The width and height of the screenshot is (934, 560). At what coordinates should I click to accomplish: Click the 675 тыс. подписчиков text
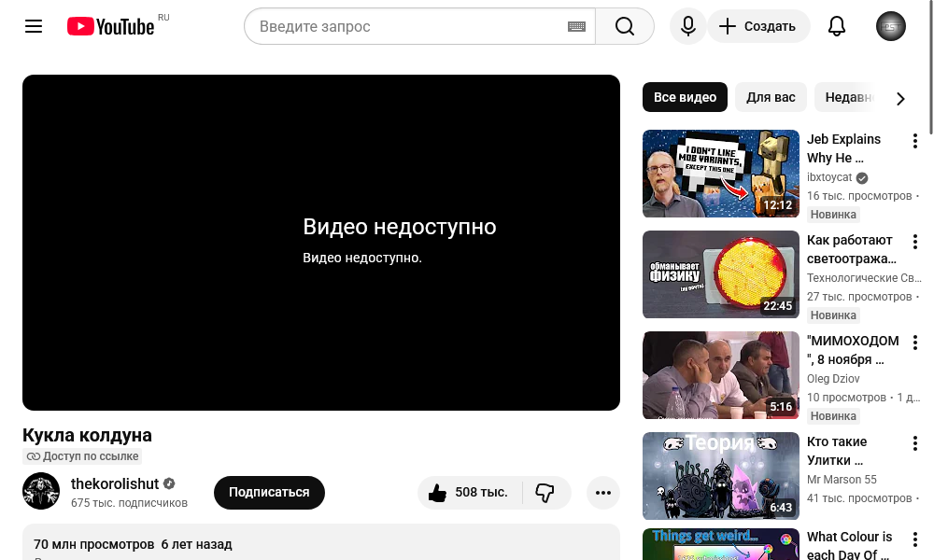click(129, 503)
